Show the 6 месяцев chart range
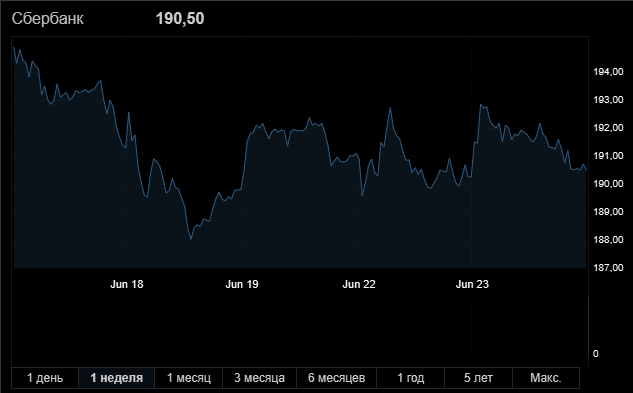Viewport: 633px width, 393px height. click(336, 378)
